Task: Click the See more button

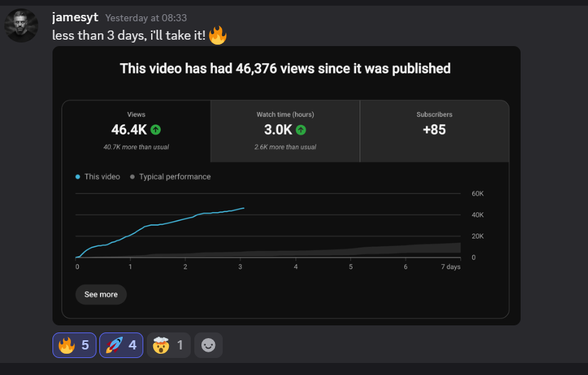Action: click(101, 294)
